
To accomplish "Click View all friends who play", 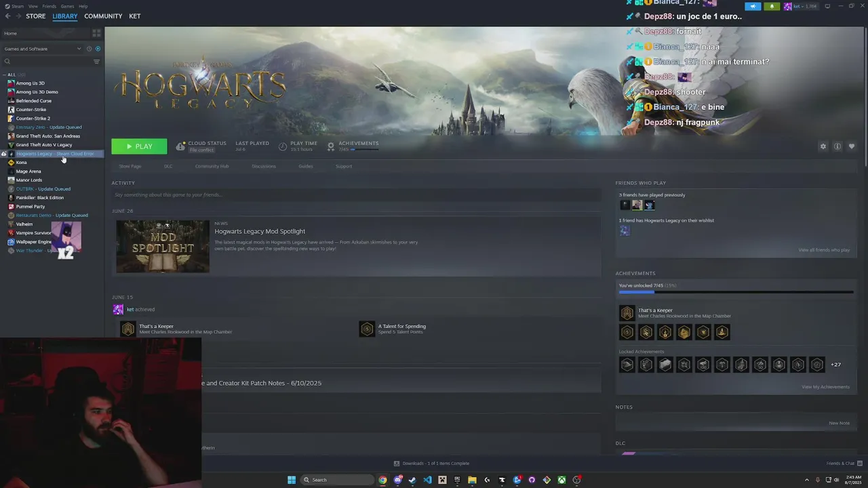I will tap(824, 250).
